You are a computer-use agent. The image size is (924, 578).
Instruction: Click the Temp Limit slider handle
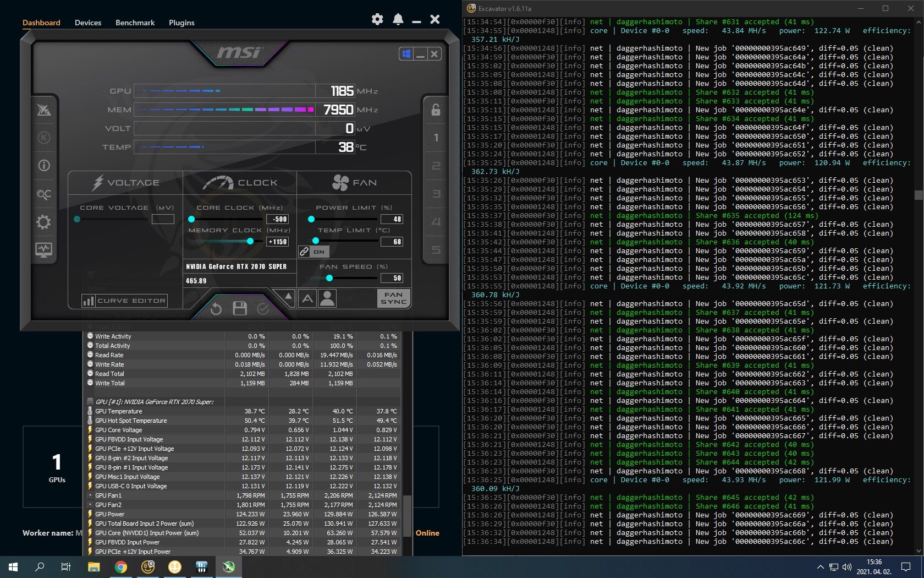(x=316, y=241)
